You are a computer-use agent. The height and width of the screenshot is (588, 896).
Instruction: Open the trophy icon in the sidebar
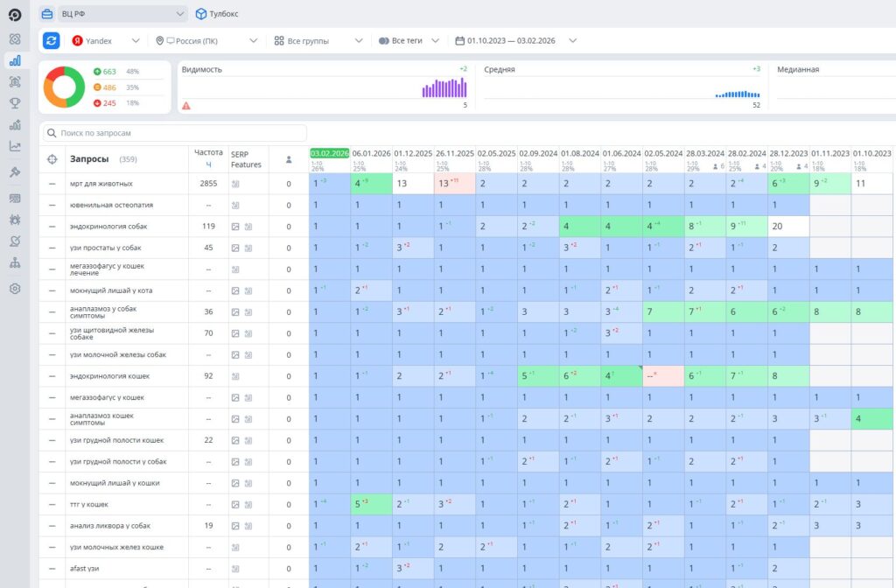[15, 103]
